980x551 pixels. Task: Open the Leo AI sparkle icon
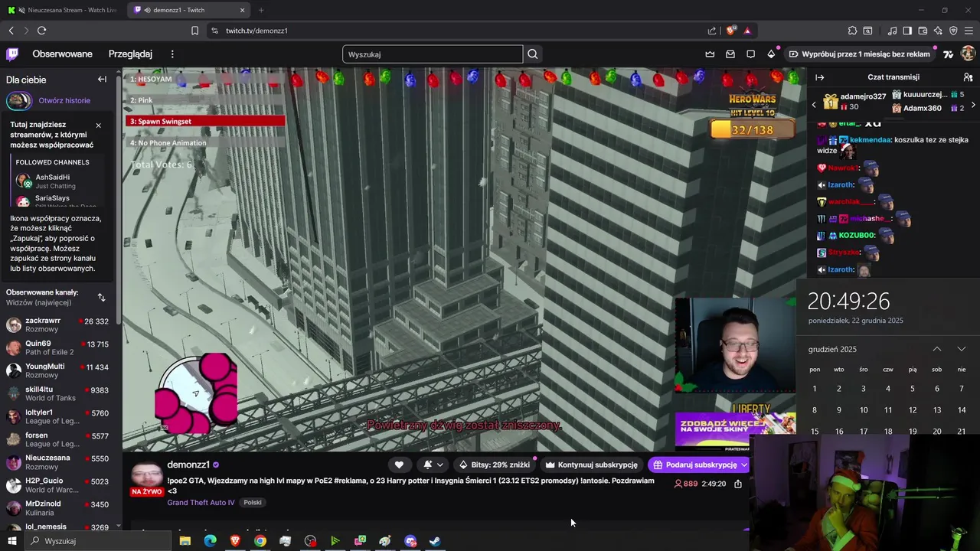click(938, 31)
